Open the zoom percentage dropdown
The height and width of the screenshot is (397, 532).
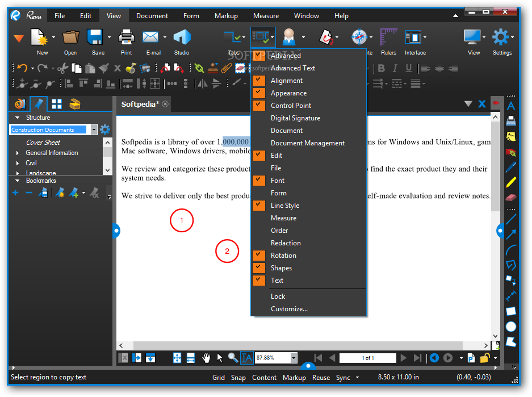coord(294,358)
